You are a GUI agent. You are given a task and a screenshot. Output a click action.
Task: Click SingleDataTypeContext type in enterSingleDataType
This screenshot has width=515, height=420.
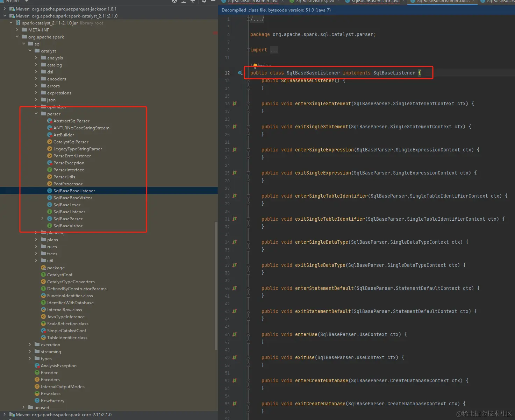[x=419, y=242]
